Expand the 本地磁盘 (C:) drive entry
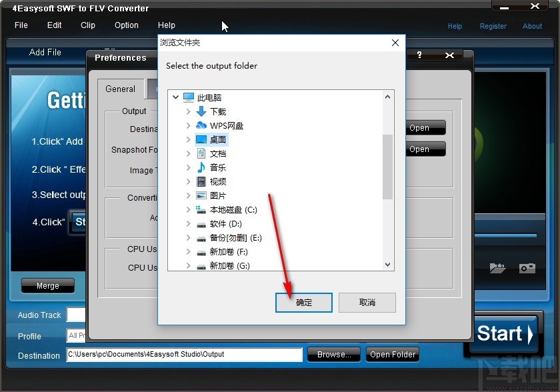The image size is (560, 392). (189, 210)
